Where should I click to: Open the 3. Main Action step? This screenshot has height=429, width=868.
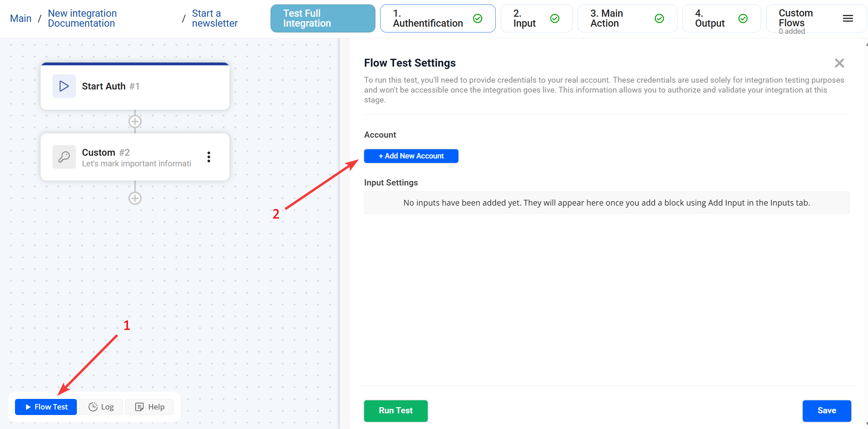627,18
